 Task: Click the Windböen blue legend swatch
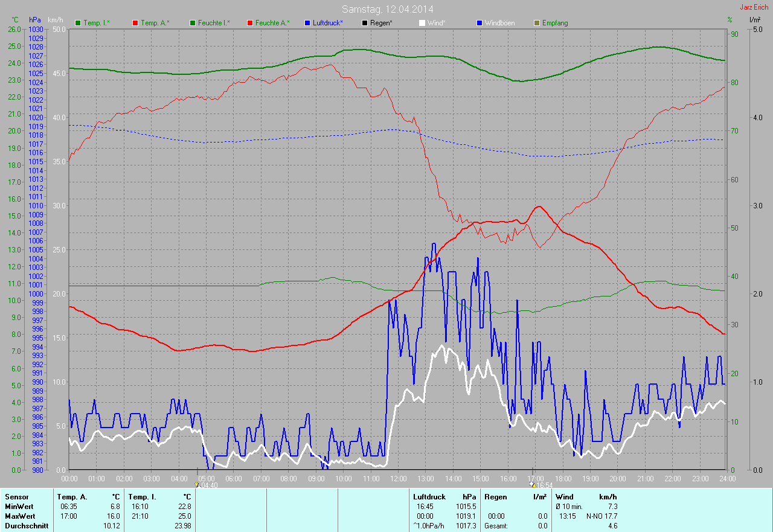tap(480, 23)
